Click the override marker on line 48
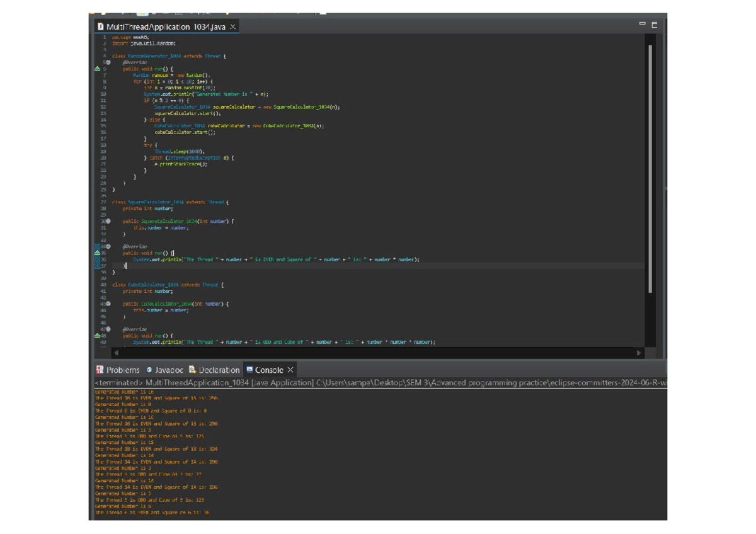Viewport: 756px width, 534px height. [x=97, y=336]
